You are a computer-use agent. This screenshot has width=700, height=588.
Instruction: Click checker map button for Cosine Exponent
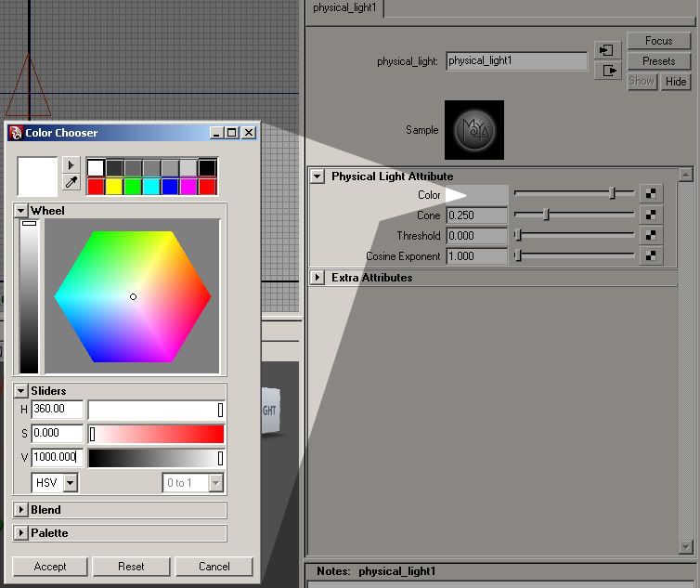pyautogui.click(x=651, y=256)
